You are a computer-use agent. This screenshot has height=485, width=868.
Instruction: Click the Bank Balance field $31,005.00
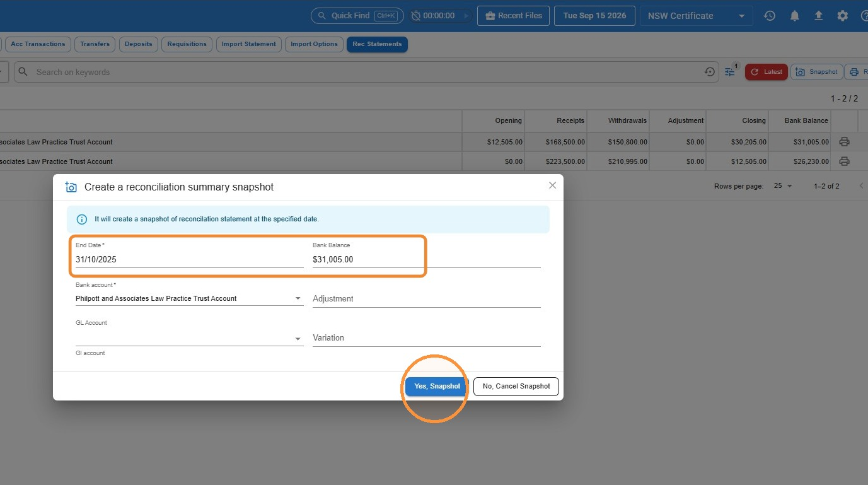point(427,259)
